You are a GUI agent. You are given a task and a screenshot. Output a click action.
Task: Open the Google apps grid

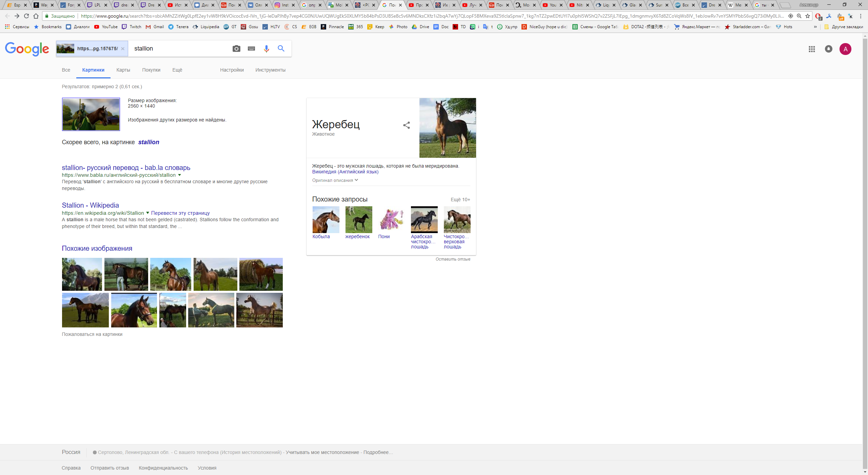click(x=812, y=49)
